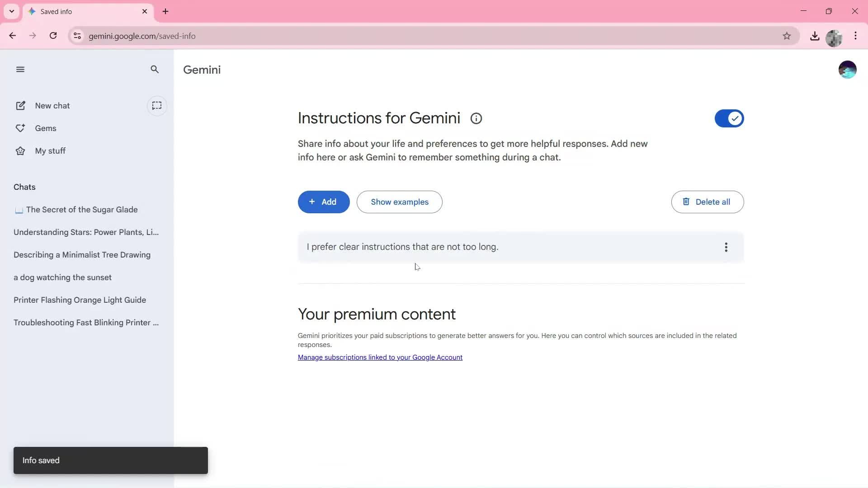Open the Downloads icon in the browser toolbar
The width and height of the screenshot is (868, 488).
point(815,36)
